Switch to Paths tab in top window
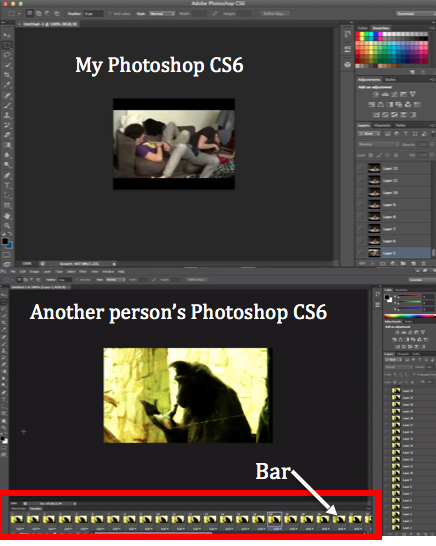 (x=400, y=125)
